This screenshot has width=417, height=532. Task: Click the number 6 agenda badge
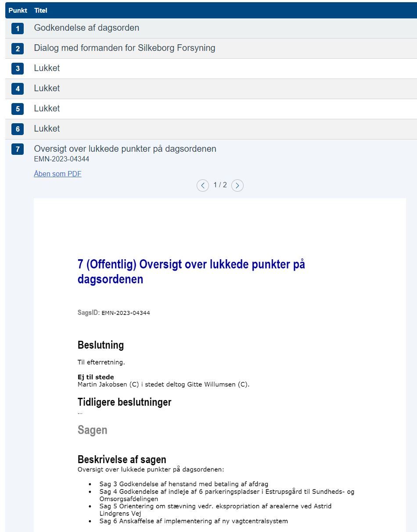click(x=18, y=129)
